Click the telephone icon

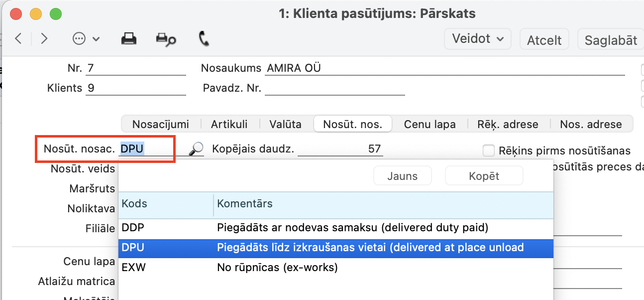point(204,39)
